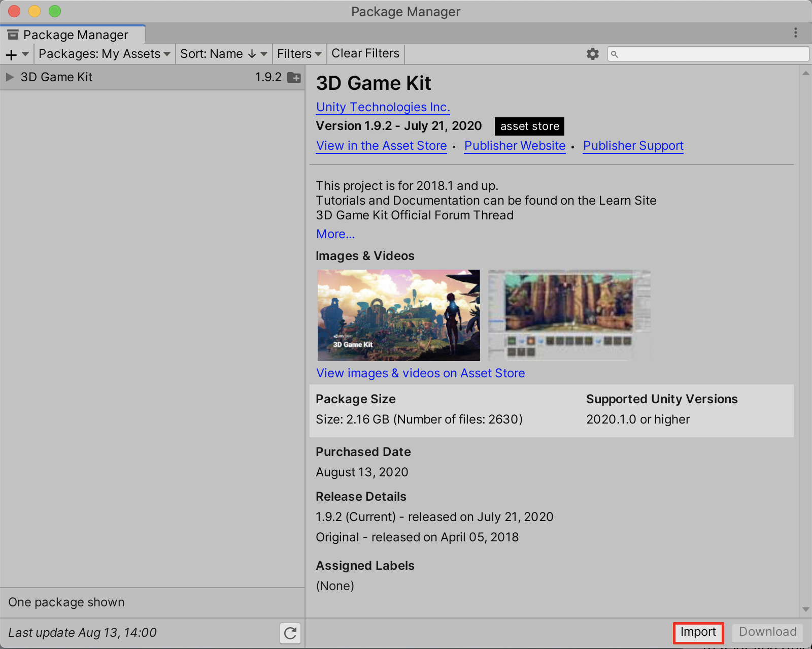
Task: Open the Sort: Name dropdown
Action: pyautogui.click(x=223, y=54)
